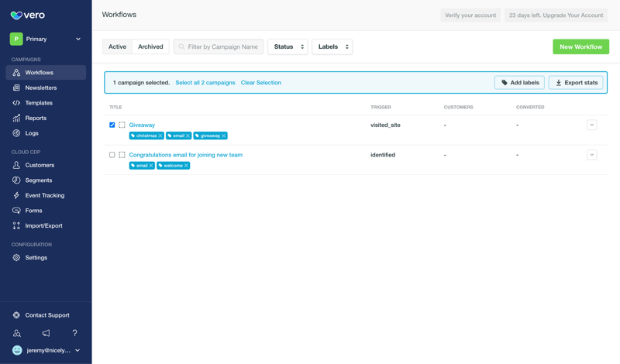Image resolution: width=620 pixels, height=364 pixels.
Task: Click the Forms sidebar icon
Action: point(16,211)
